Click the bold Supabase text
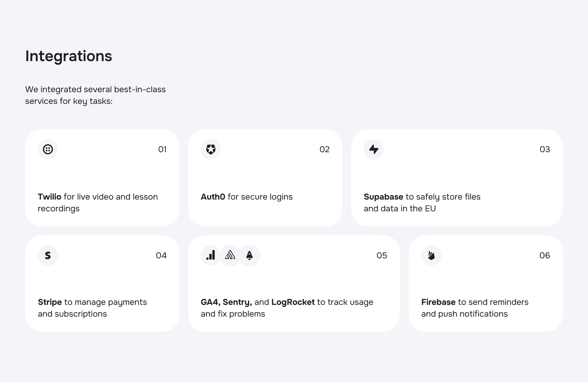This screenshot has width=588, height=382. pyautogui.click(x=383, y=197)
